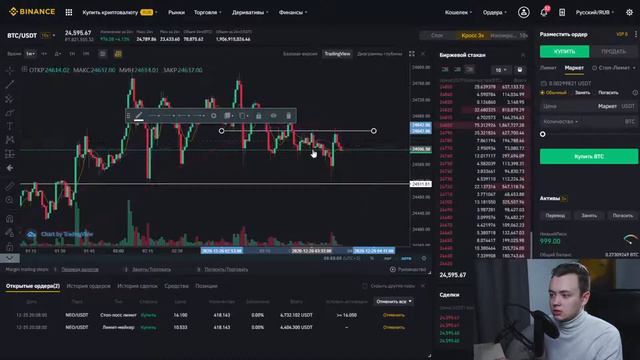Toggle log scale on chart
This screenshot has height=360, width=640.
click(x=387, y=258)
